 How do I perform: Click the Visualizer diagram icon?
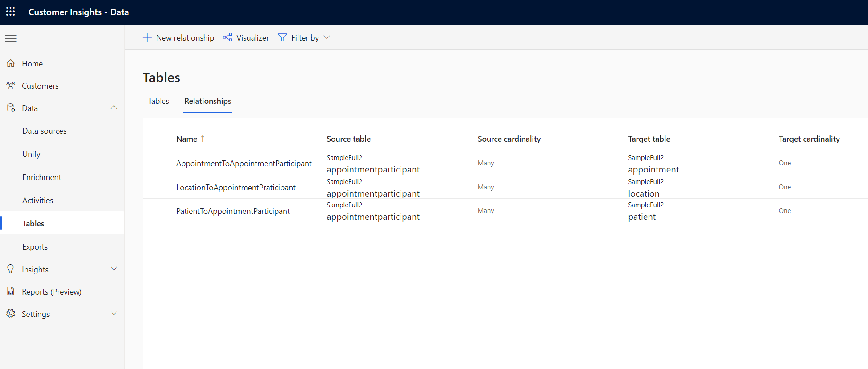click(227, 37)
